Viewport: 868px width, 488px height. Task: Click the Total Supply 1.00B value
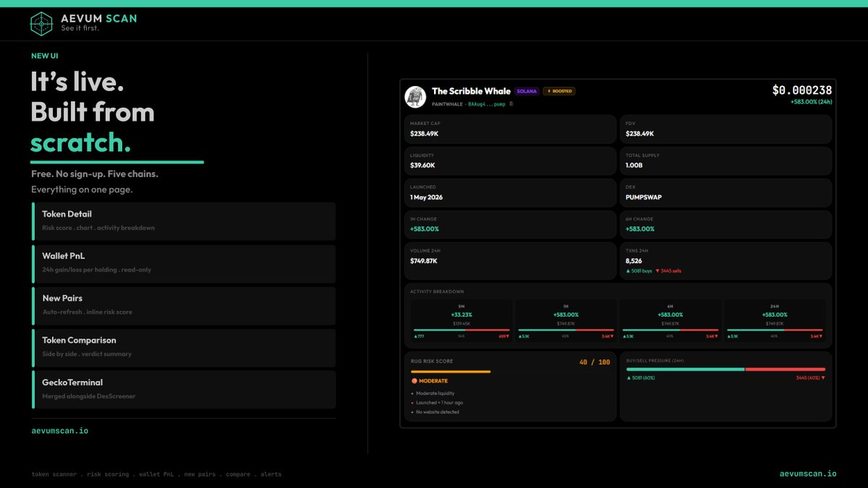[634, 166]
